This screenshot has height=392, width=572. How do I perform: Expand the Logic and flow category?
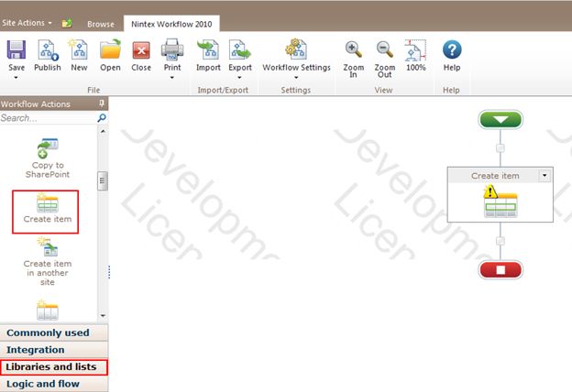pyautogui.click(x=54, y=384)
